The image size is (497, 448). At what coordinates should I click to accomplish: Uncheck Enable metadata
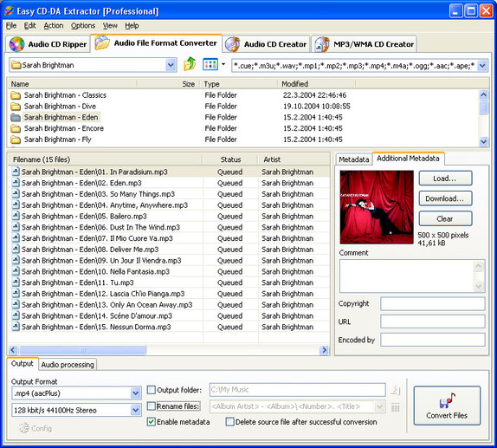point(152,422)
